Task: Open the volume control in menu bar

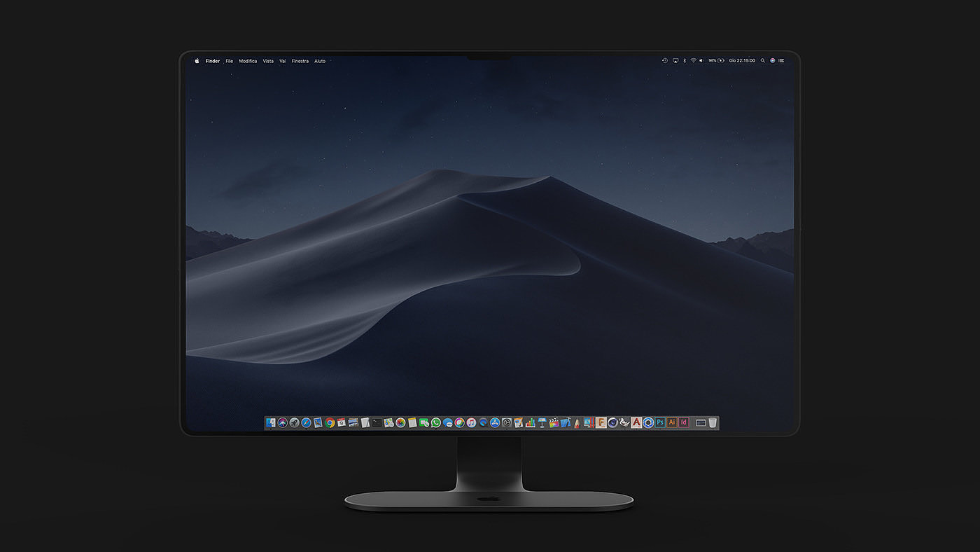Action: click(x=701, y=61)
